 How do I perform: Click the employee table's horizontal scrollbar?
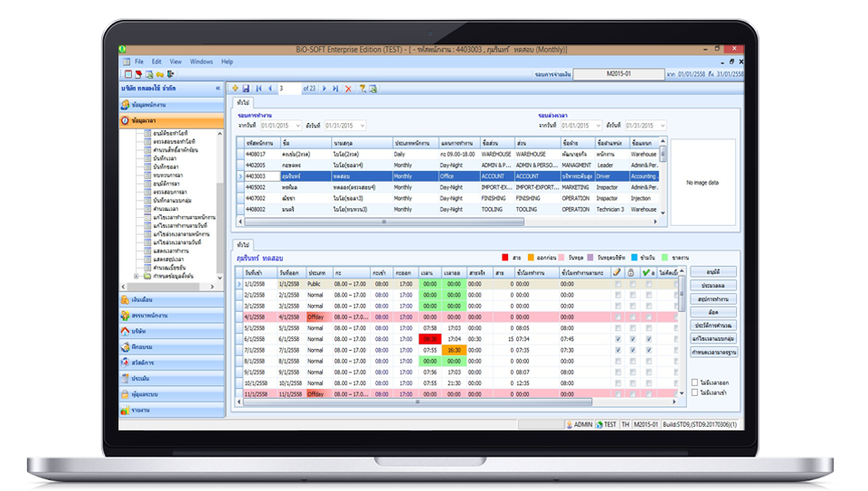coord(384,222)
